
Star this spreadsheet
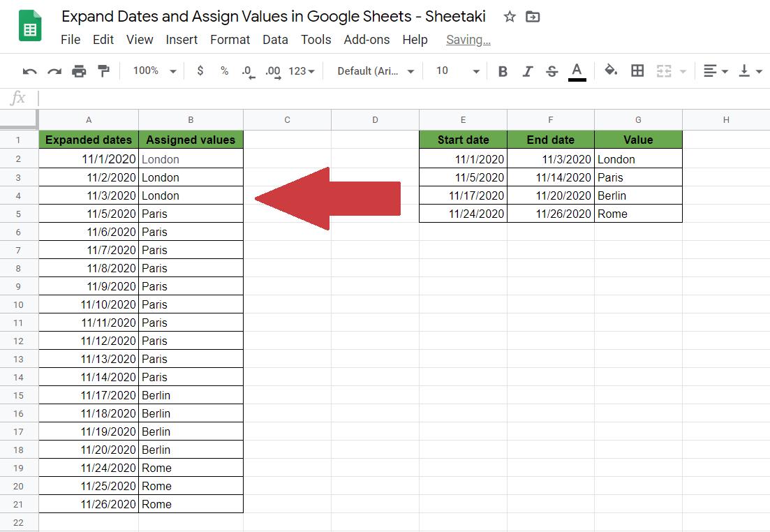click(510, 16)
